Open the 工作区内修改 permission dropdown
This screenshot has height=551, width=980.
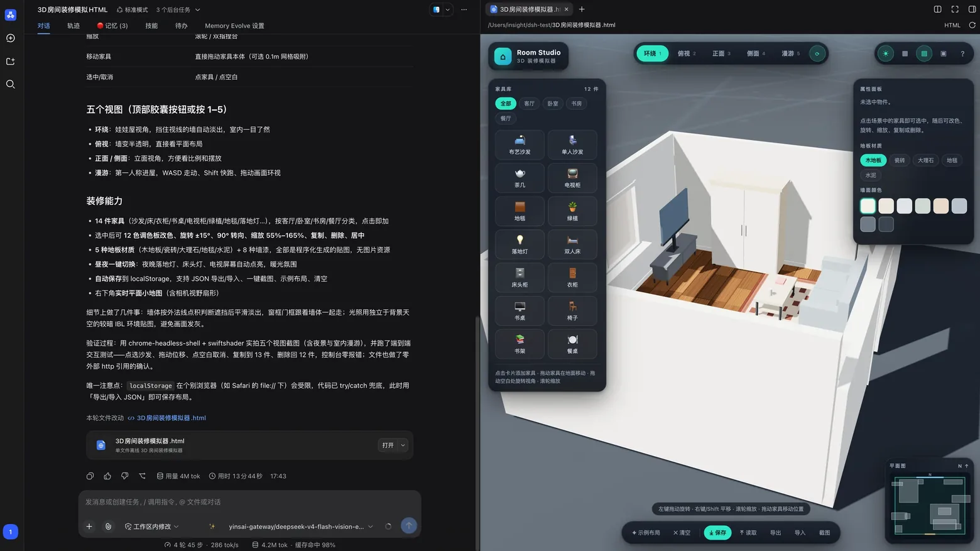pos(151,526)
